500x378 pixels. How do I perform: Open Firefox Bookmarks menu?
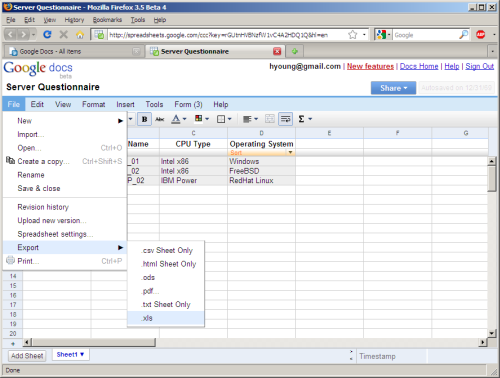(107, 20)
